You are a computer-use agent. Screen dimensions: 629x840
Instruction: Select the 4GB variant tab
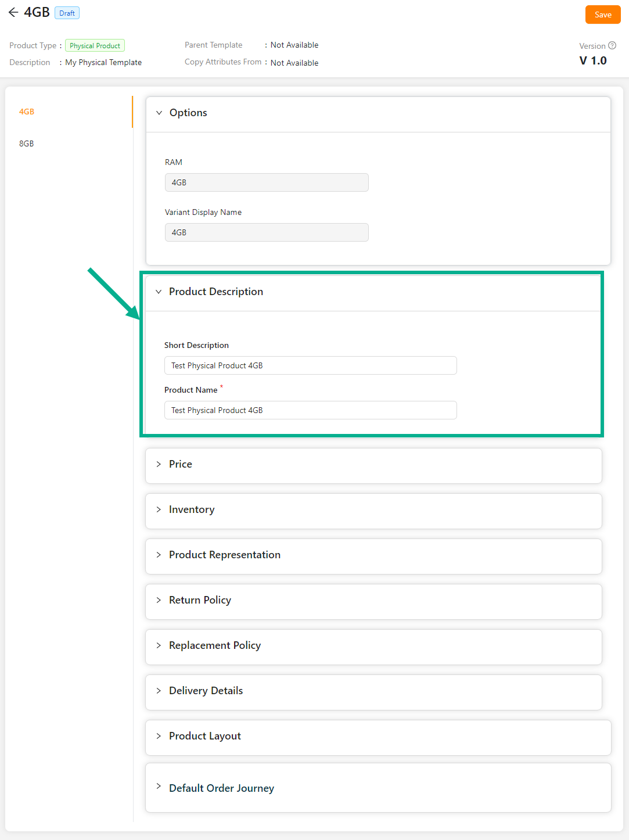(x=27, y=112)
